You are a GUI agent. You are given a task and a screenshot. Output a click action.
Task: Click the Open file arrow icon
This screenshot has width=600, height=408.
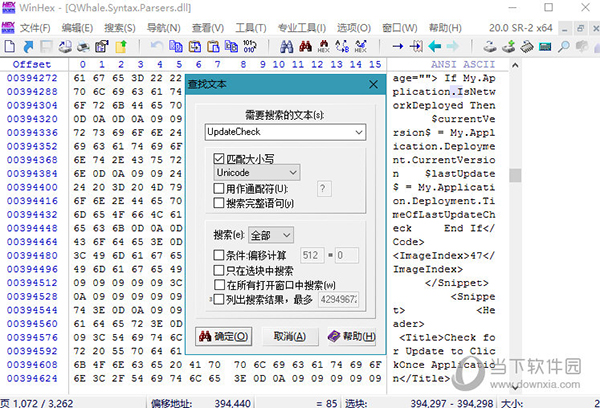coord(28,47)
